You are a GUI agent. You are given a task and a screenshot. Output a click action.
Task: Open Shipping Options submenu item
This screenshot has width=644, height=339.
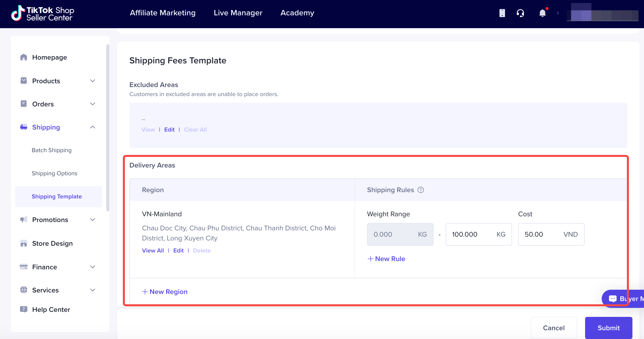pos(54,173)
